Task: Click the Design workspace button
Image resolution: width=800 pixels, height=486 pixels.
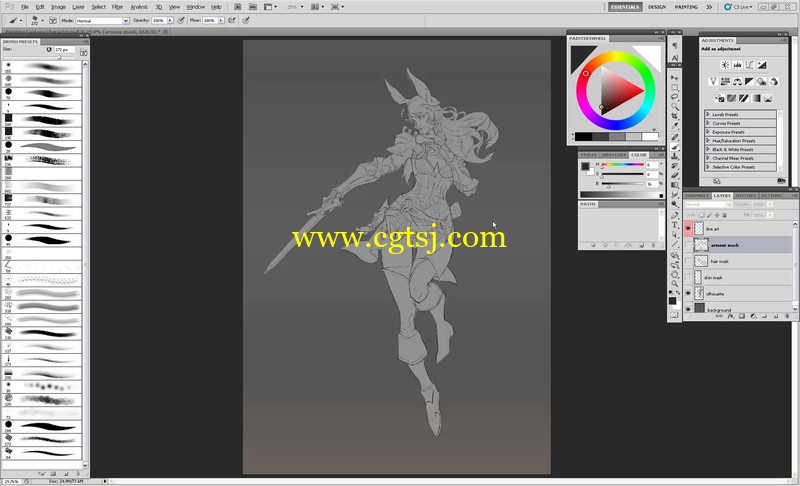Action: point(657,7)
